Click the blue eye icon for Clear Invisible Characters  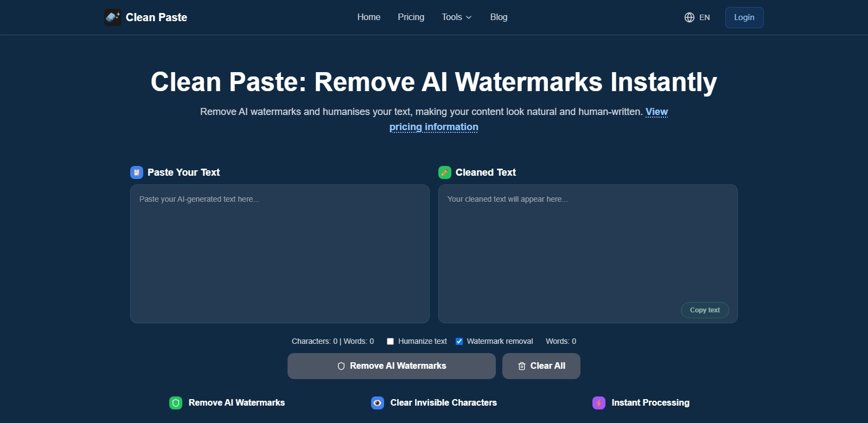point(378,403)
